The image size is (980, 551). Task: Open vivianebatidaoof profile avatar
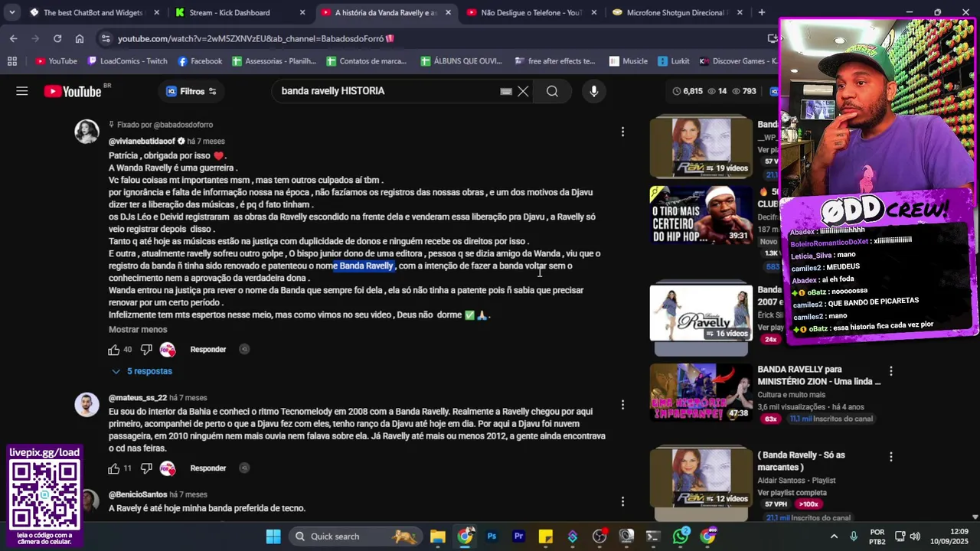(x=87, y=132)
